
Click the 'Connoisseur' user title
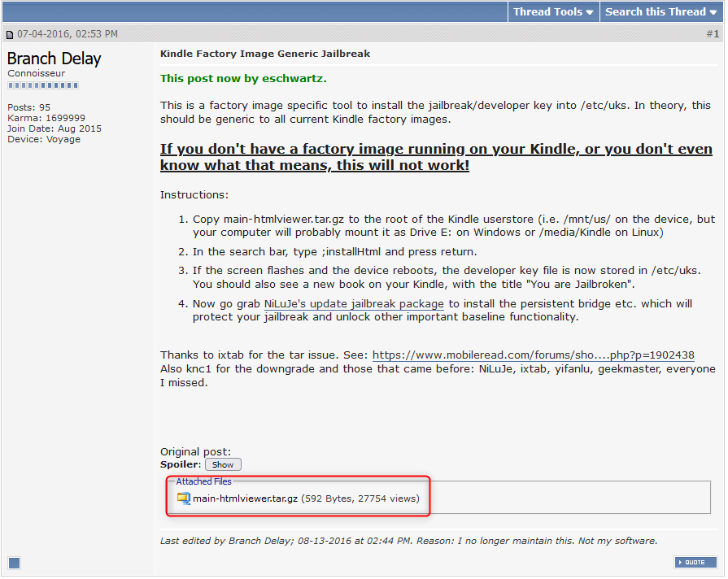[x=37, y=73]
